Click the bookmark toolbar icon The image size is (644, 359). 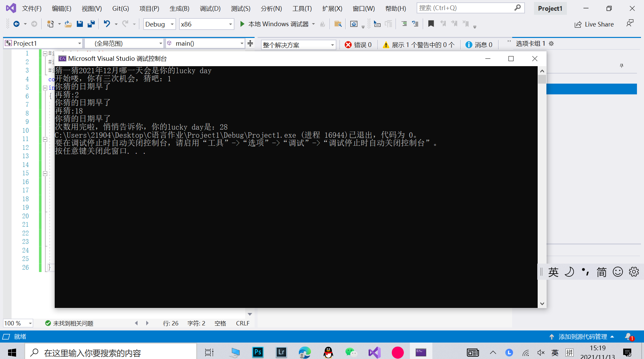(431, 24)
